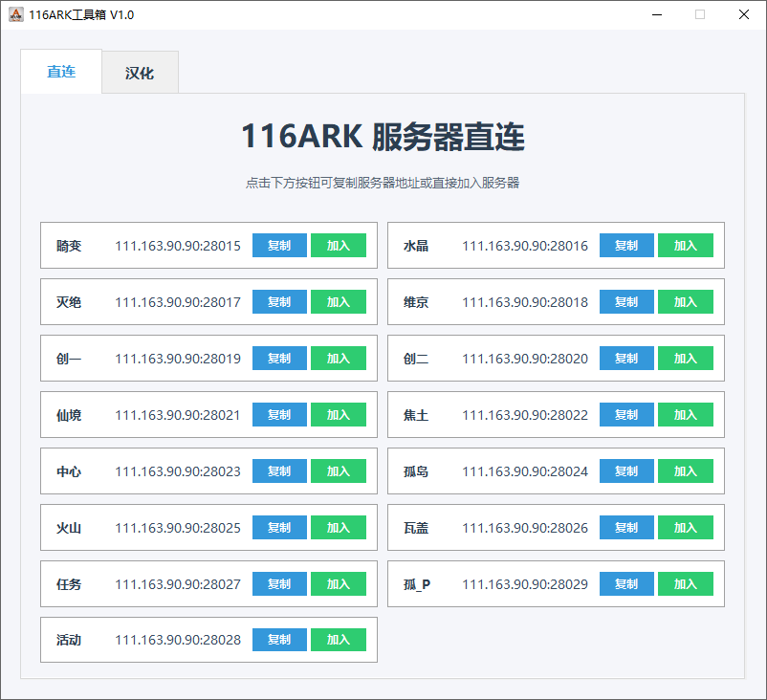Click 加入 for the 仙境 server

(339, 415)
